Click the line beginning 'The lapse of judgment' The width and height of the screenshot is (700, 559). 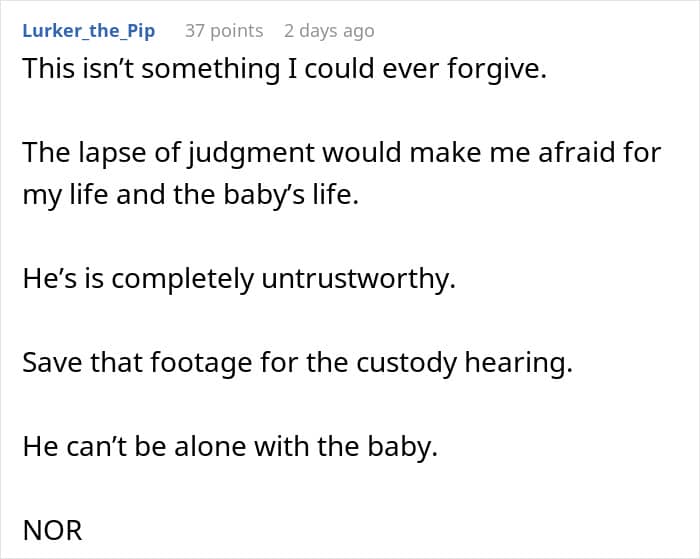pyautogui.click(x=342, y=153)
